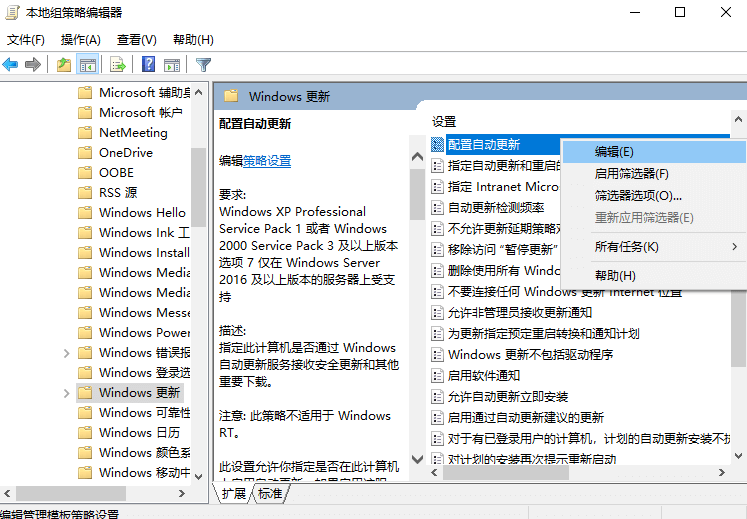Select Windows Ink folder in the tree
747x519 pixels.
pyautogui.click(x=144, y=233)
